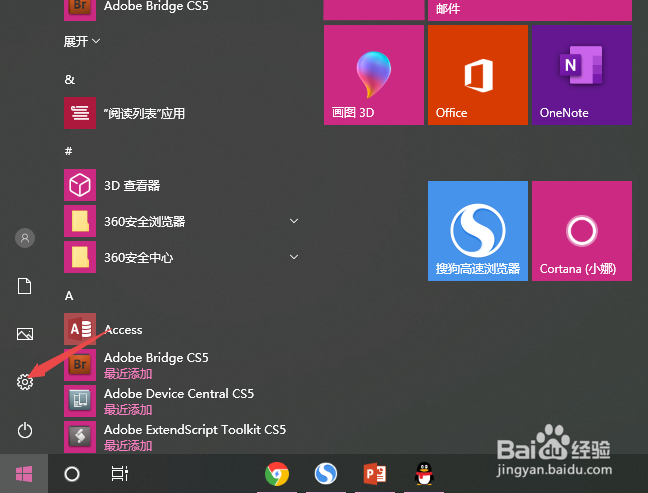Click the Access app icon
Viewport: 648px width, 493px height.
pyautogui.click(x=80, y=329)
